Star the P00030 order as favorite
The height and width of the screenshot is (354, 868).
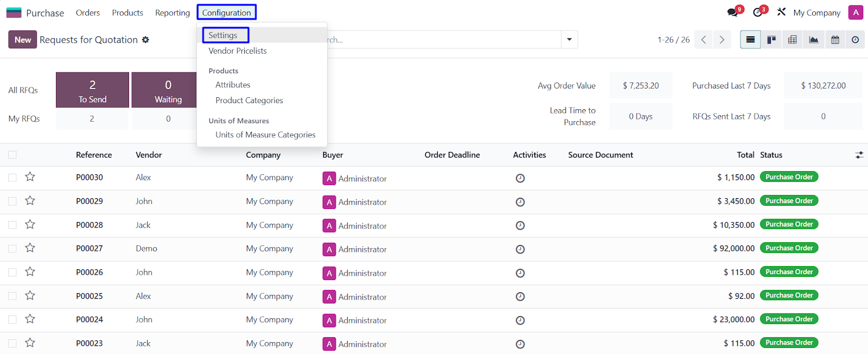point(30,176)
